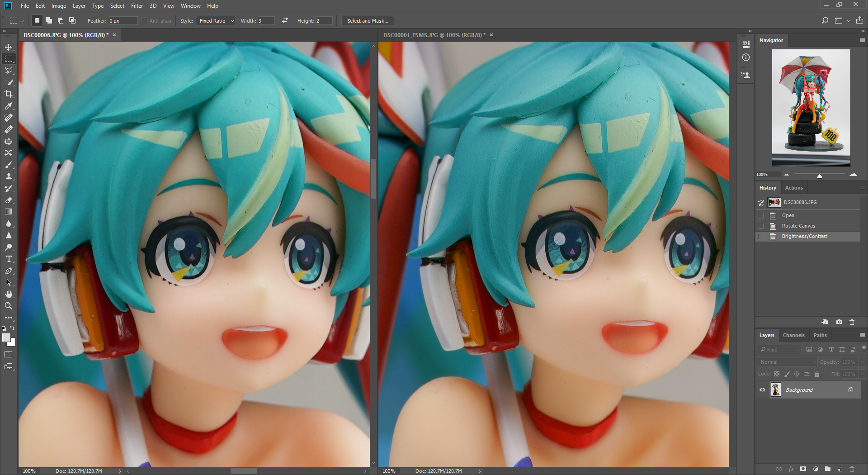Viewport: 868px width, 475px height.
Task: Open the Search icon in options bar
Action: click(x=825, y=20)
